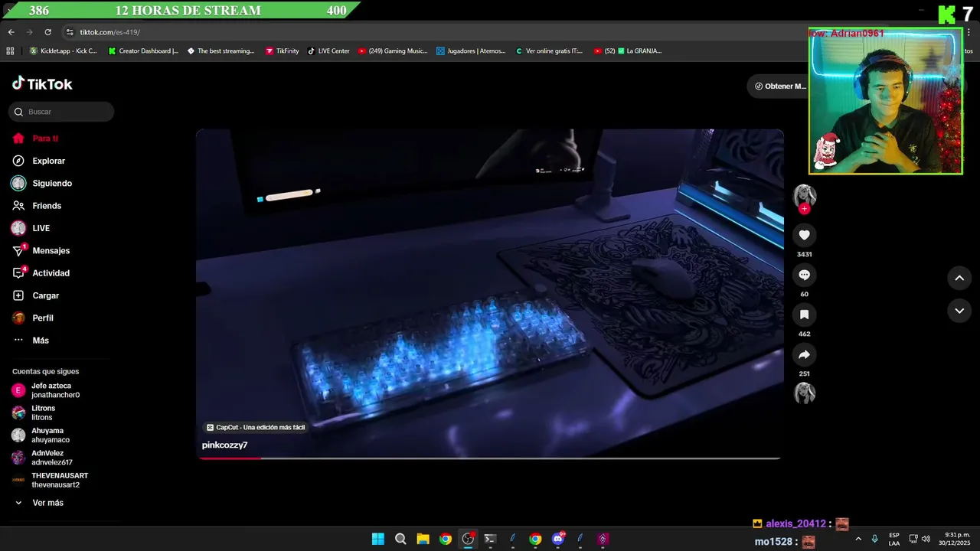The width and height of the screenshot is (980, 551).
Task: Click the microphone tray icon
Action: coord(874,539)
